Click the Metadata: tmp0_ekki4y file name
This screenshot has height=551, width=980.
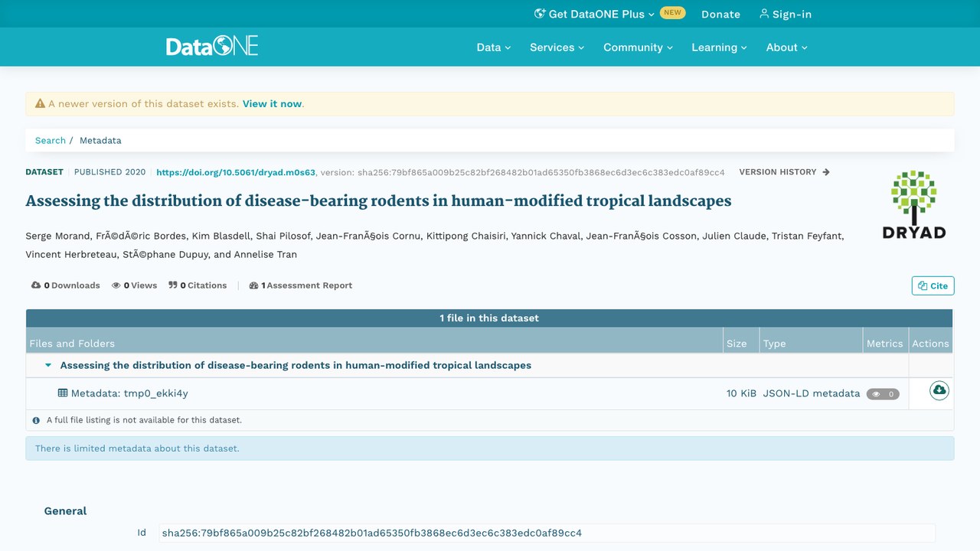[x=129, y=393]
